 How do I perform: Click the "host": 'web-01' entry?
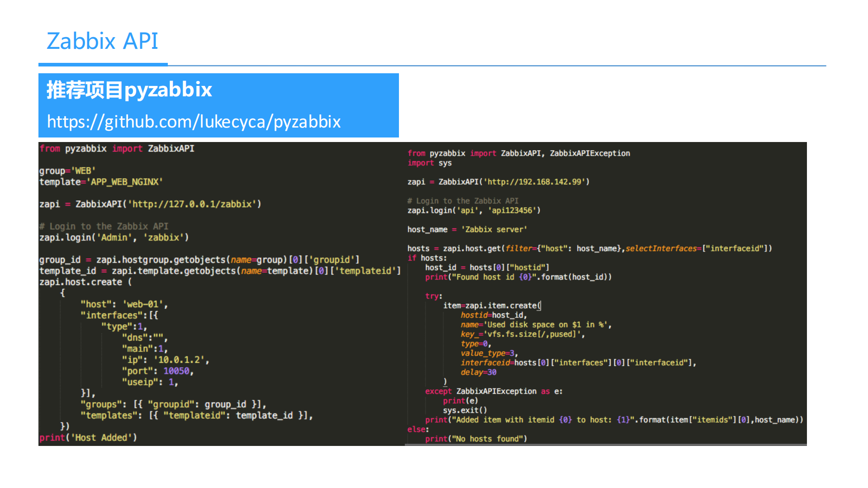(124, 304)
